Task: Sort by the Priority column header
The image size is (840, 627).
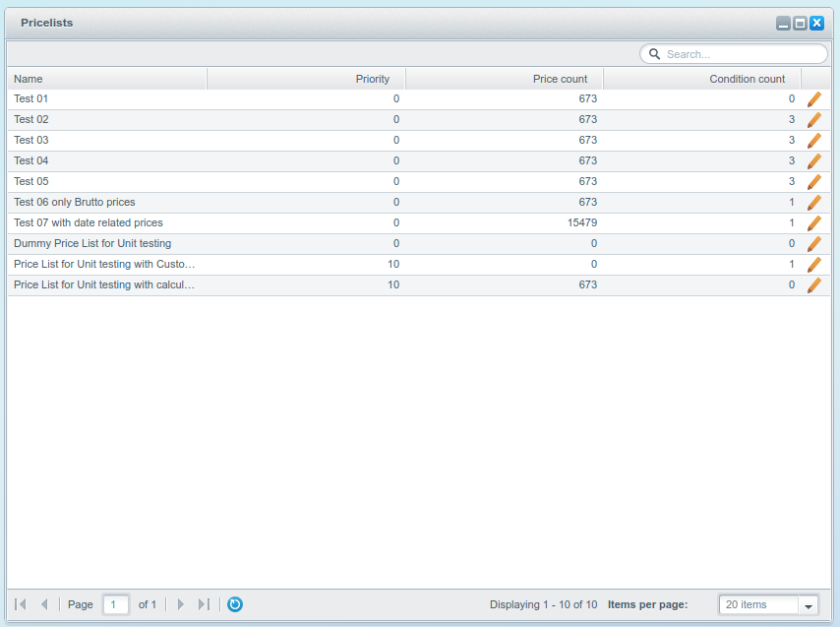Action: click(x=305, y=79)
